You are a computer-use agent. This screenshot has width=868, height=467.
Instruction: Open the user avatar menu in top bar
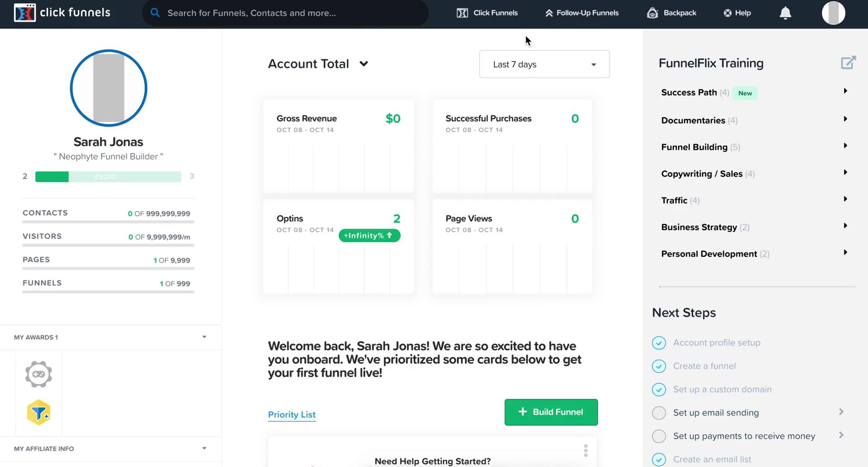834,13
